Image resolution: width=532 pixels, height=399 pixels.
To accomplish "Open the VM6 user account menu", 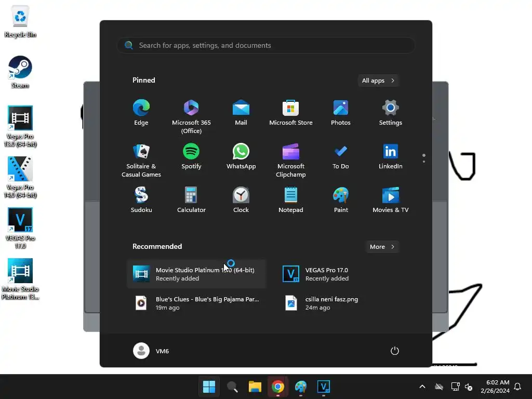I will pos(151,351).
